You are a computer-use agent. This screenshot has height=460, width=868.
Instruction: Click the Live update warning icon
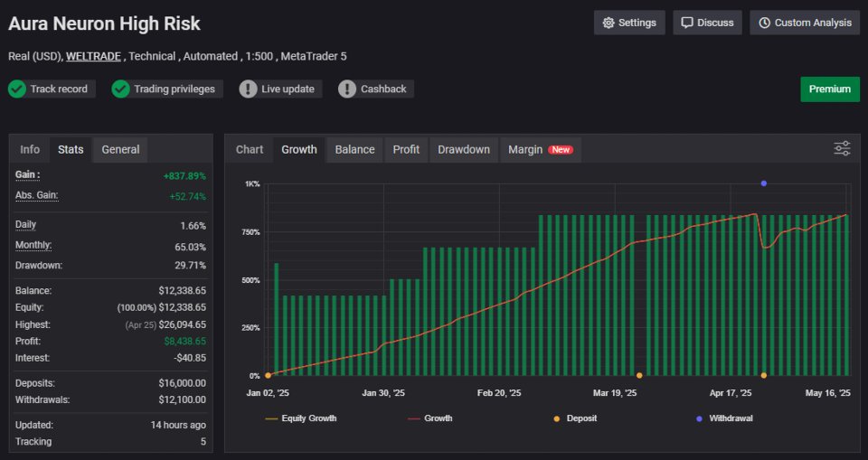click(249, 89)
